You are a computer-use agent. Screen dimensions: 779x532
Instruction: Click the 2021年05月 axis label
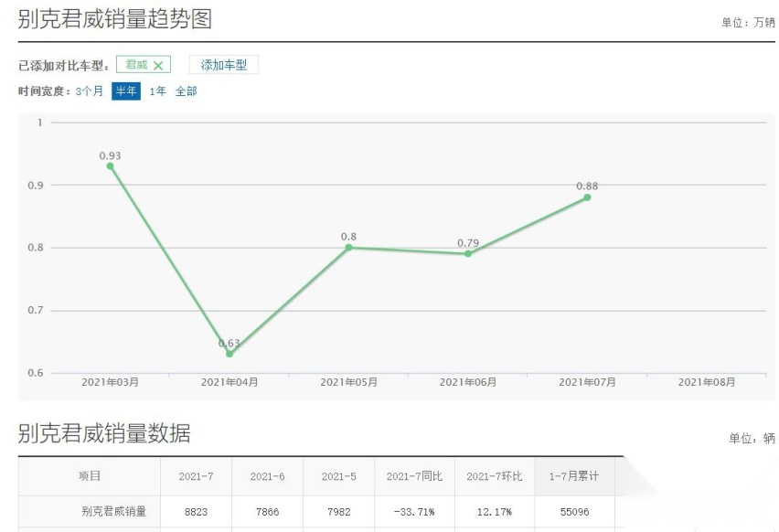348,382
